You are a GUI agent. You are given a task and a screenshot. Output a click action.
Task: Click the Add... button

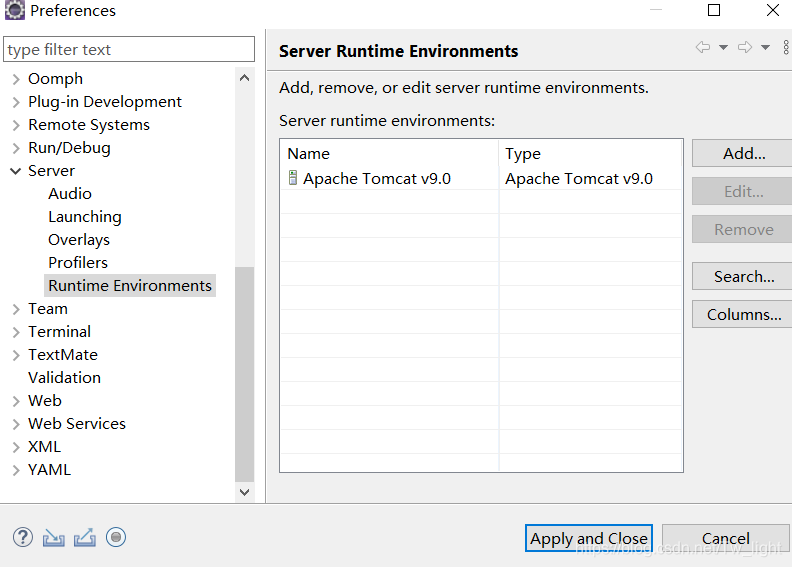pos(744,153)
